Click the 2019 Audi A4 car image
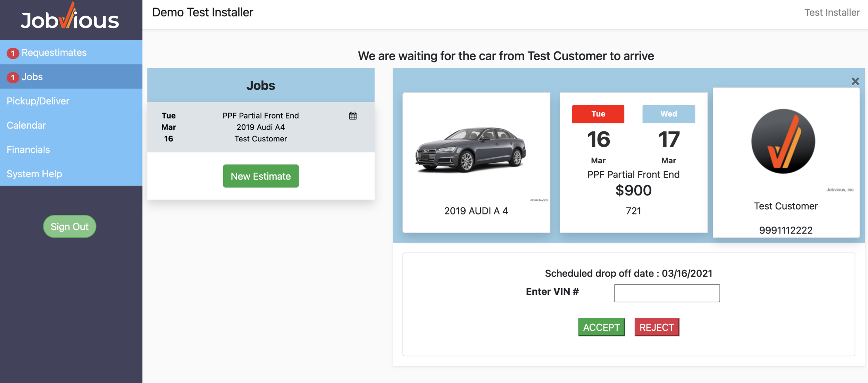This screenshot has height=383, width=868. tap(471, 150)
